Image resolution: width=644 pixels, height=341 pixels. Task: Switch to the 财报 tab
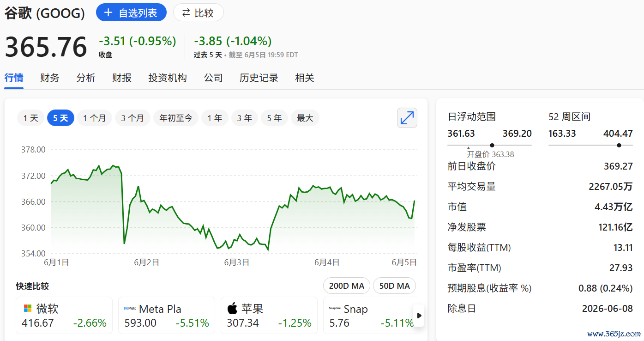point(122,78)
